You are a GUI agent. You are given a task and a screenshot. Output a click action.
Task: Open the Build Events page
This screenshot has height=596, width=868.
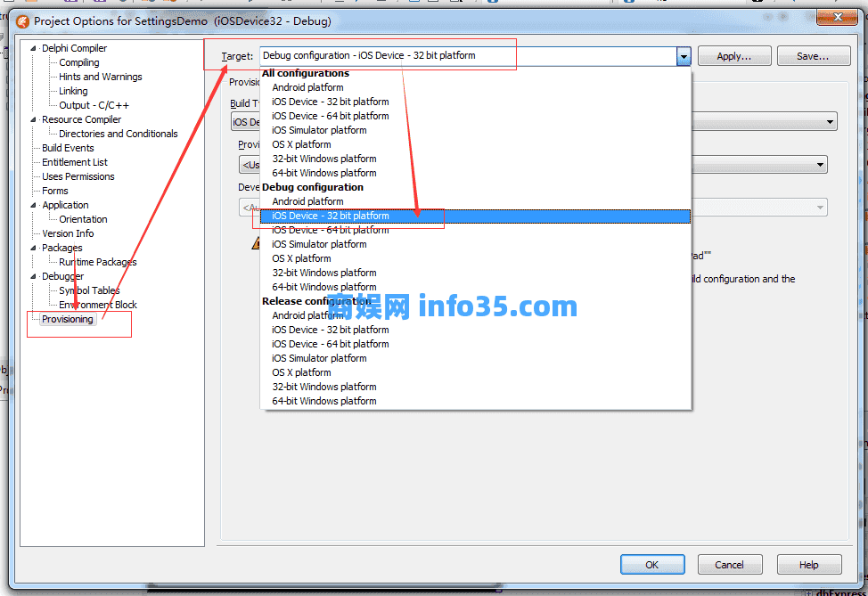coord(68,148)
